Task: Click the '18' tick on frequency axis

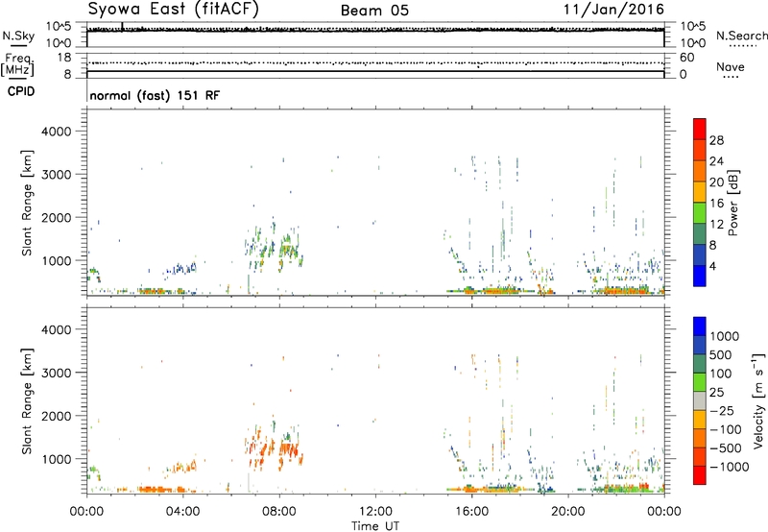Action: click(x=64, y=58)
